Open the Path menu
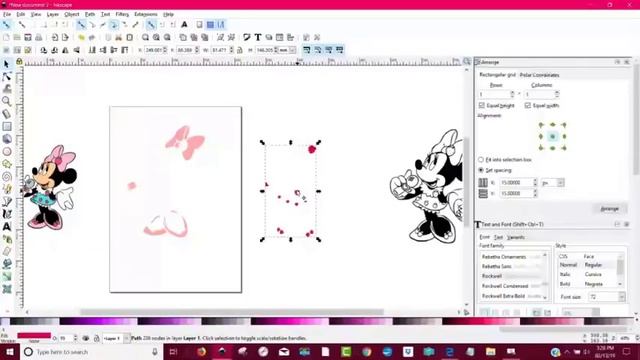The height and width of the screenshot is (360, 640). (90, 14)
